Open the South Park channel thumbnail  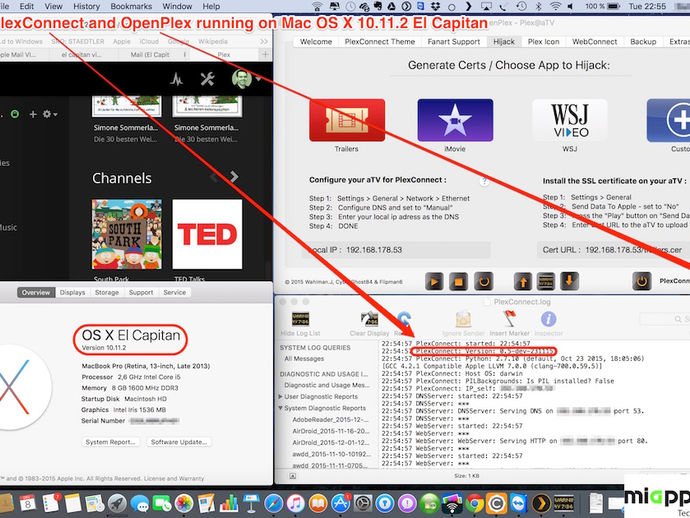(x=127, y=234)
